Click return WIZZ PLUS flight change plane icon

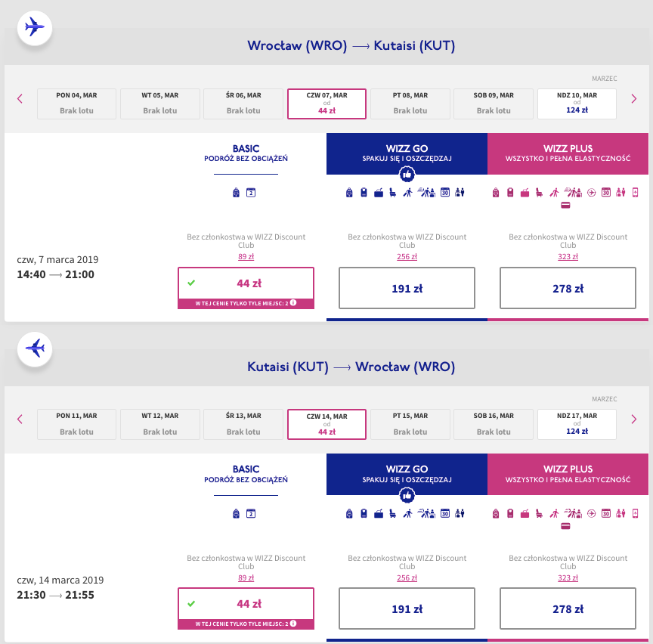[591, 514]
